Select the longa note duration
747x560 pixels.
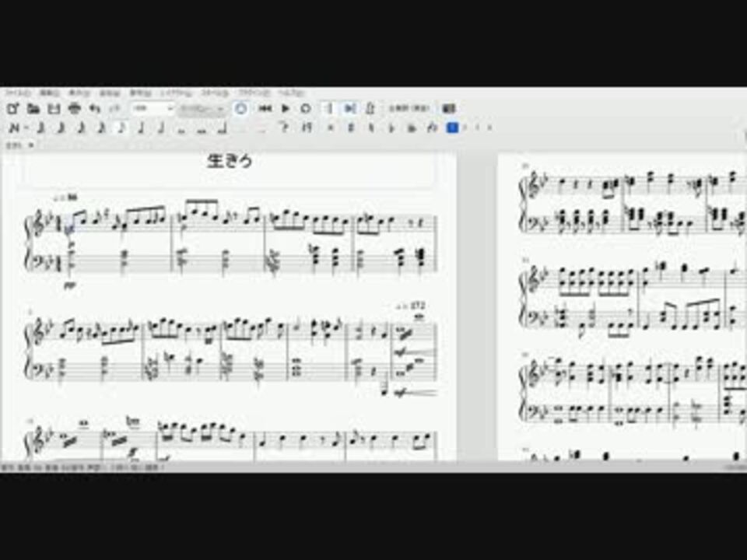(223, 128)
